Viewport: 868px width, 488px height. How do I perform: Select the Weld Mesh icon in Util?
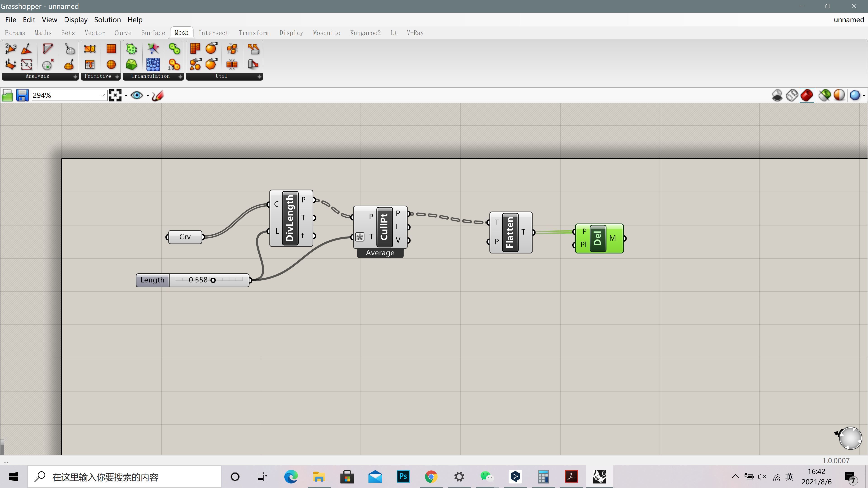coord(232,64)
